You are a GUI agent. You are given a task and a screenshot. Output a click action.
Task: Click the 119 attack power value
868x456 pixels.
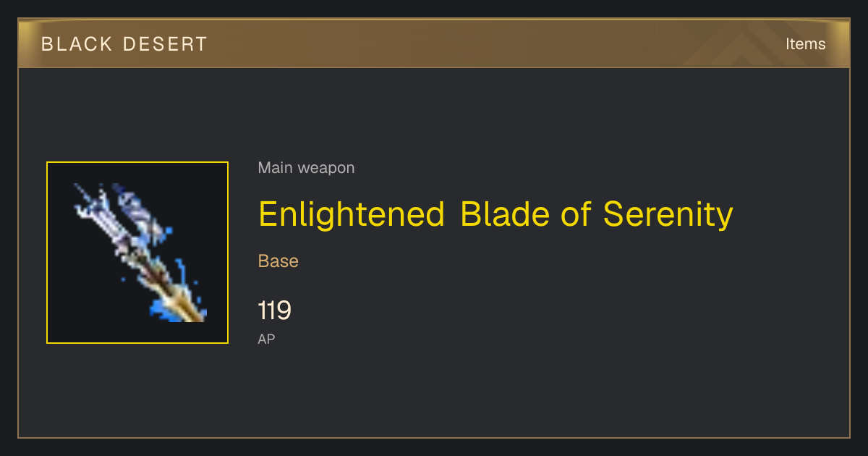(274, 311)
